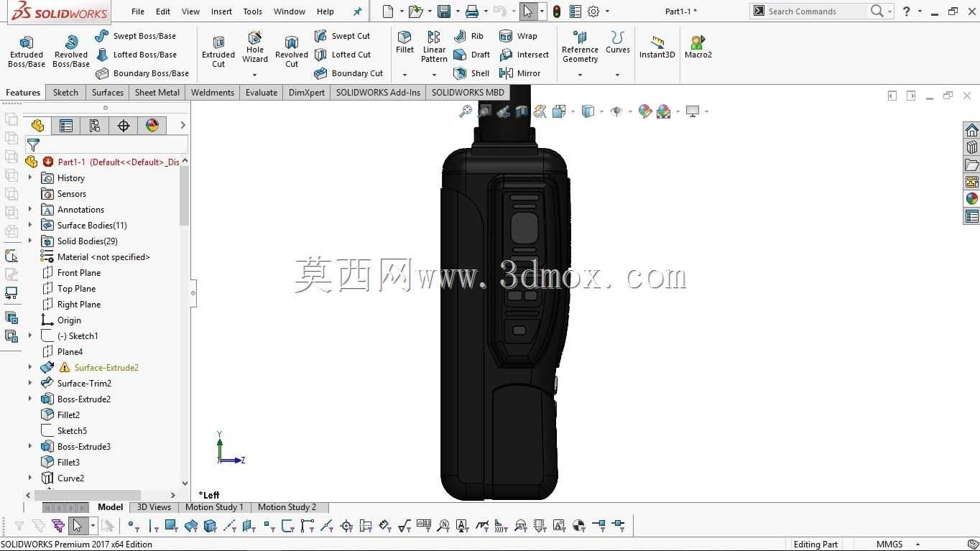The height and width of the screenshot is (551, 980).
Task: Click MMGS unit system in status bar
Action: (x=889, y=545)
